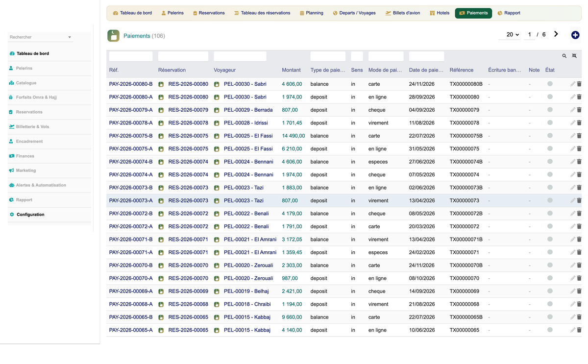Image resolution: width=588 pixels, height=364 pixels.
Task: Edit payment PAY-2026-00079-A with pencil icon
Action: pyautogui.click(x=573, y=110)
